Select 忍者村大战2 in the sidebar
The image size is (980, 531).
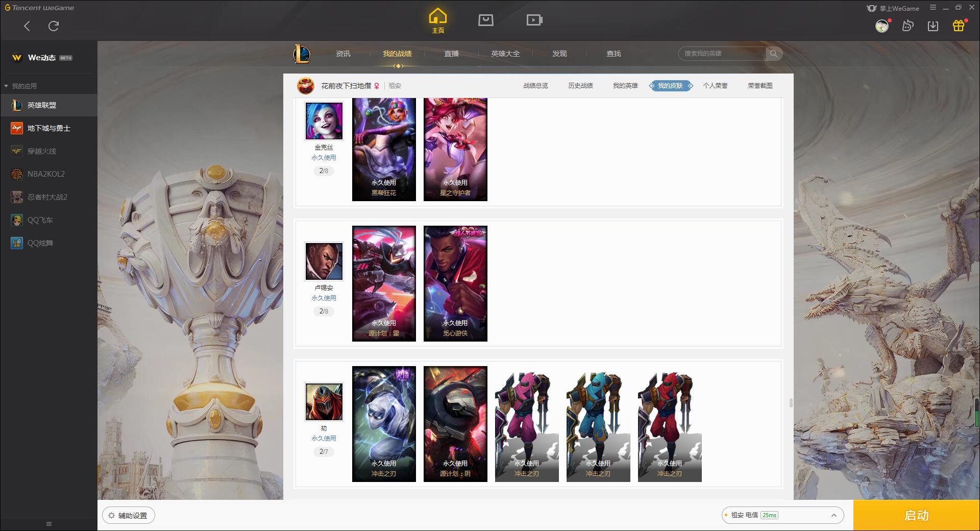48,197
